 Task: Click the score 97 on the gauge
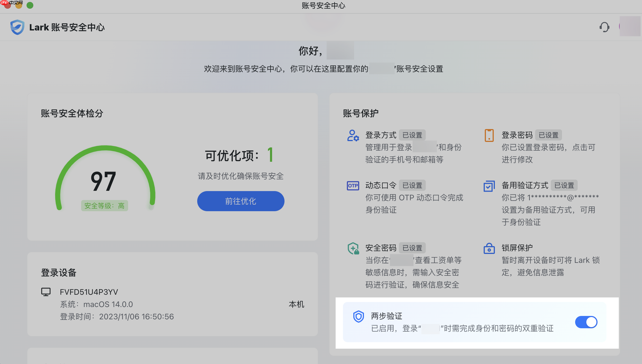(x=103, y=182)
